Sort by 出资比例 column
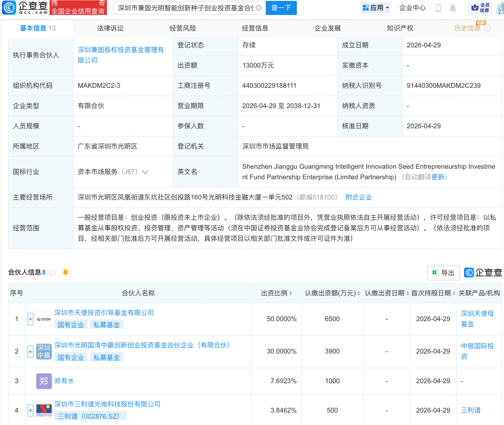This screenshot has height=425, width=504. tap(290, 293)
